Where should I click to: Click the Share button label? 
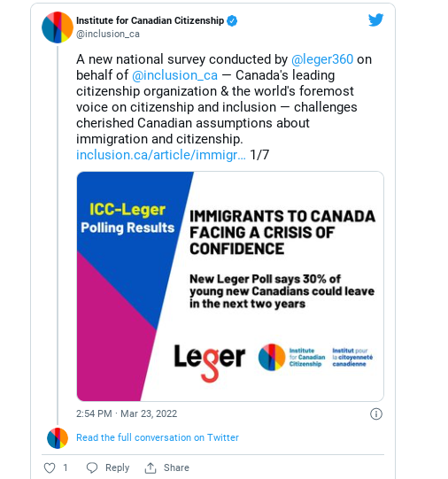click(176, 467)
